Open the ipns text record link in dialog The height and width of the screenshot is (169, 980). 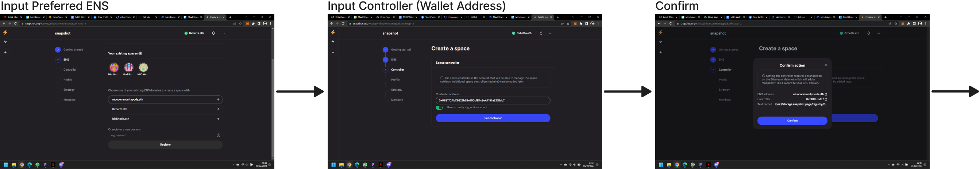[801, 104]
